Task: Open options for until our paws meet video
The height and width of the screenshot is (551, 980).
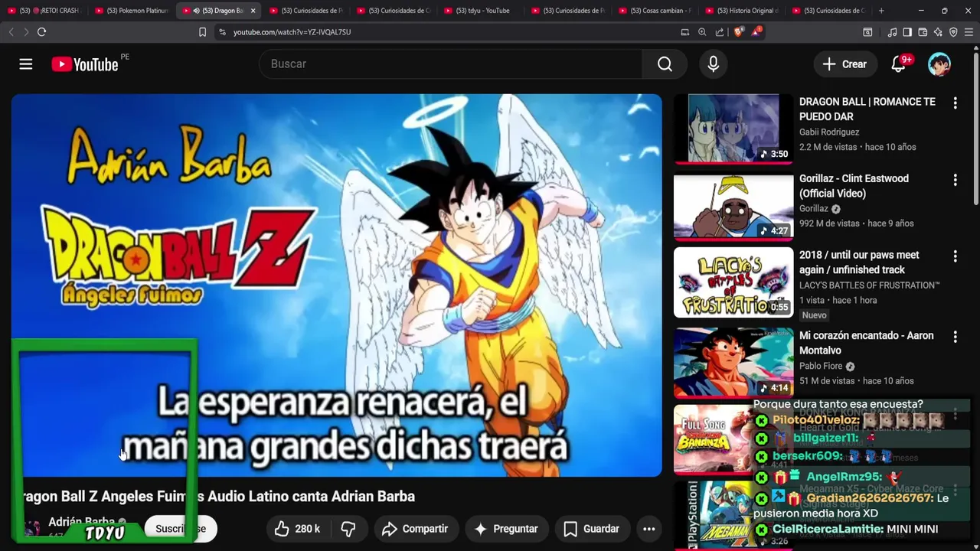Action: (955, 256)
